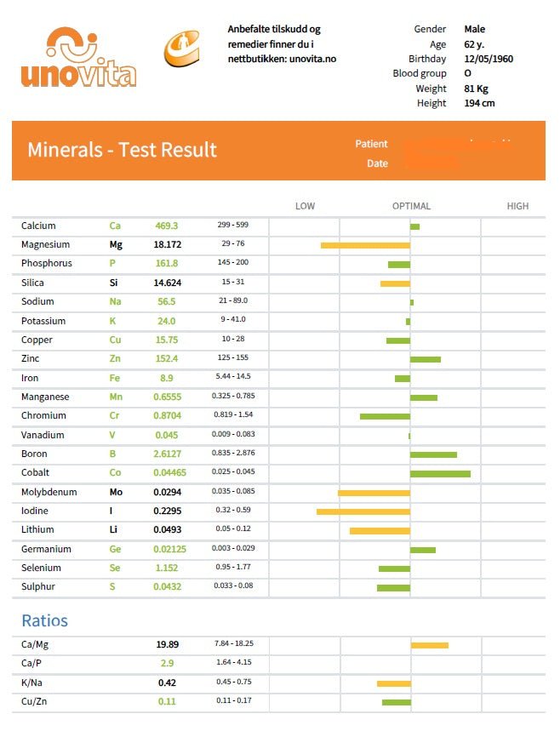The image size is (560, 731).
Task: Click the LOW column header
Action: 305,206
